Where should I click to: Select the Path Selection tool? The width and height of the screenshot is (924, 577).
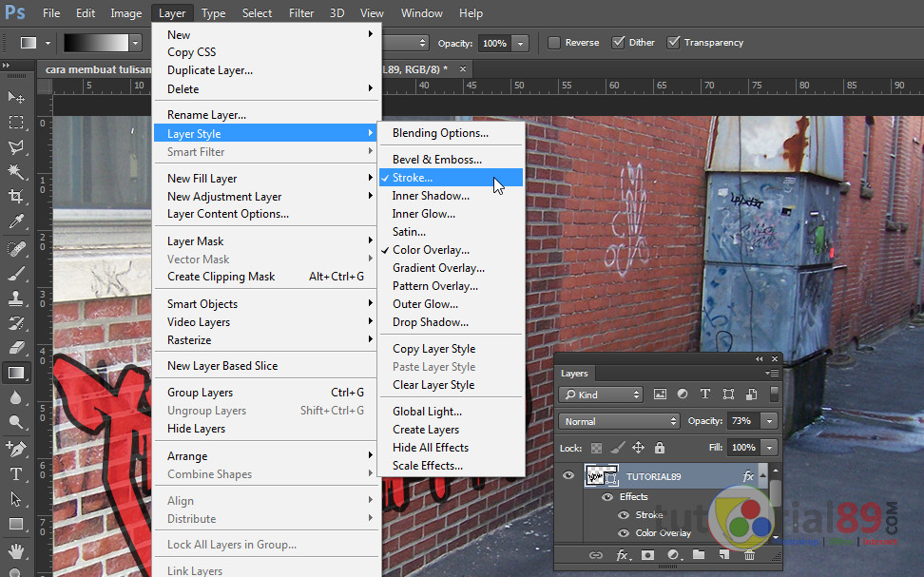click(x=16, y=499)
